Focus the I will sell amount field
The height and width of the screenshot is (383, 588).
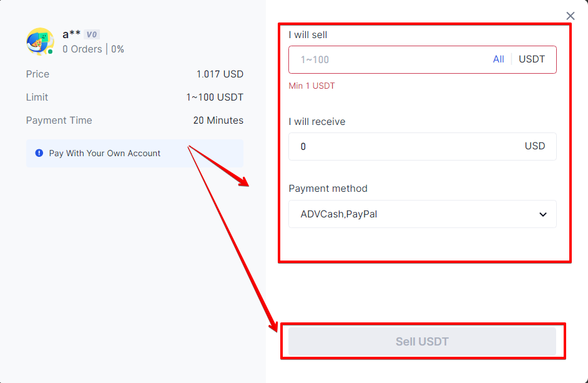(390, 60)
